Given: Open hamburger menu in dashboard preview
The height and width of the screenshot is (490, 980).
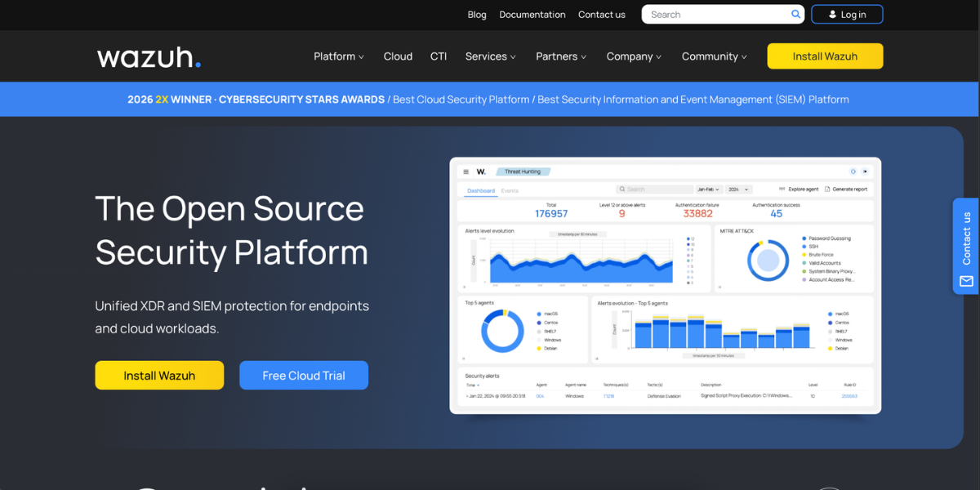Looking at the screenshot, I should (466, 171).
